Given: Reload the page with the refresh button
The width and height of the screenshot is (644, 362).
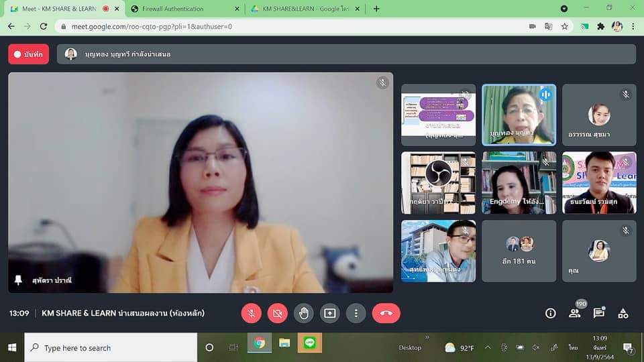Looking at the screenshot, I should [x=44, y=26].
